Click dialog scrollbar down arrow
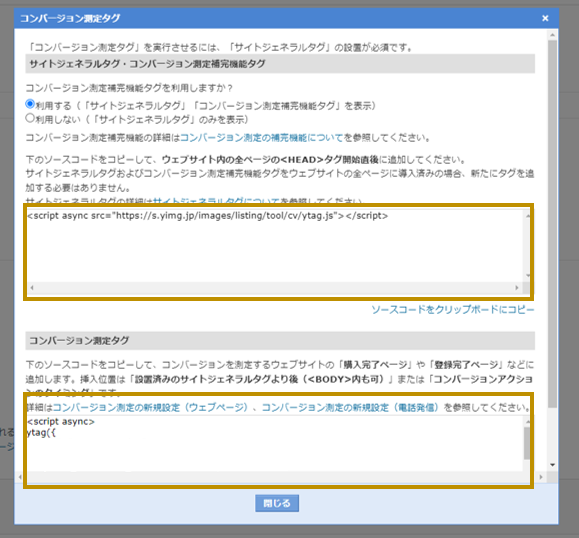The height and width of the screenshot is (538, 579). click(552, 465)
